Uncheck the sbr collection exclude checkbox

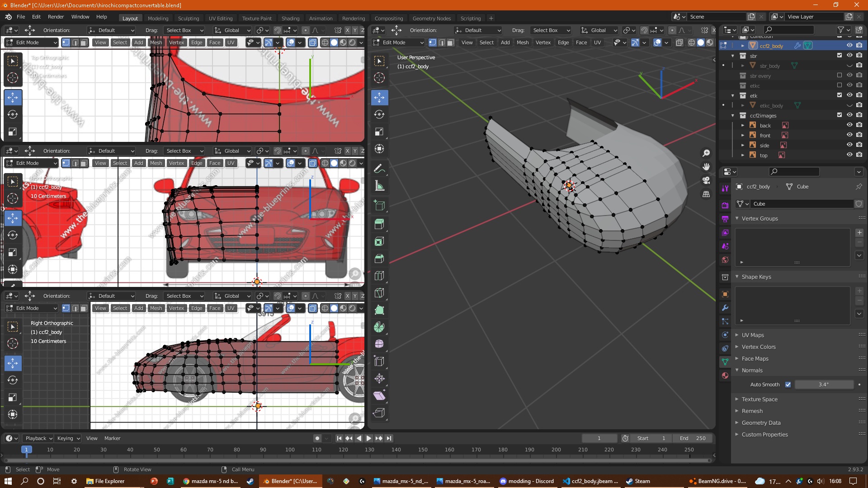(840, 56)
